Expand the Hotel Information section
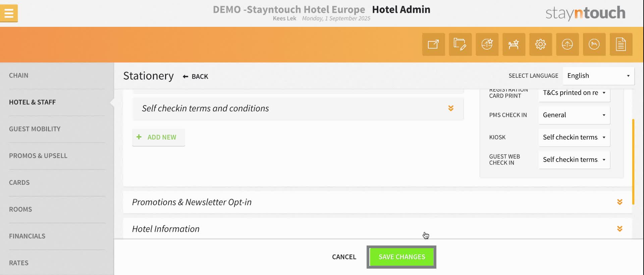 (x=620, y=229)
